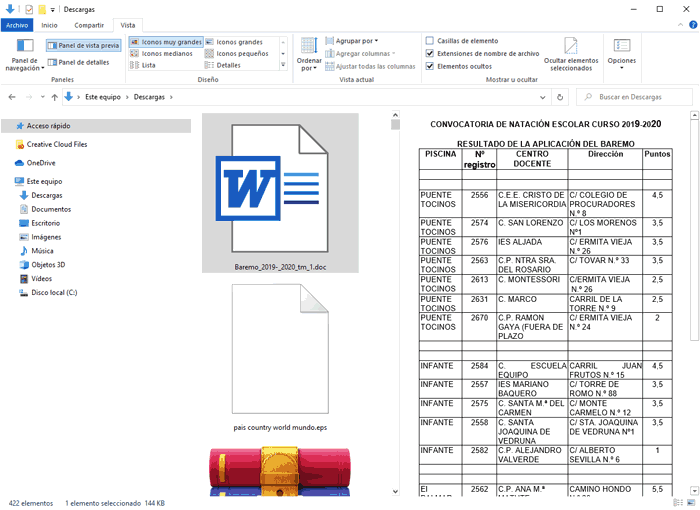Viewport: 700px width, 510px height.
Task: Expand the layout gallery more arrow
Action: pos(283,65)
